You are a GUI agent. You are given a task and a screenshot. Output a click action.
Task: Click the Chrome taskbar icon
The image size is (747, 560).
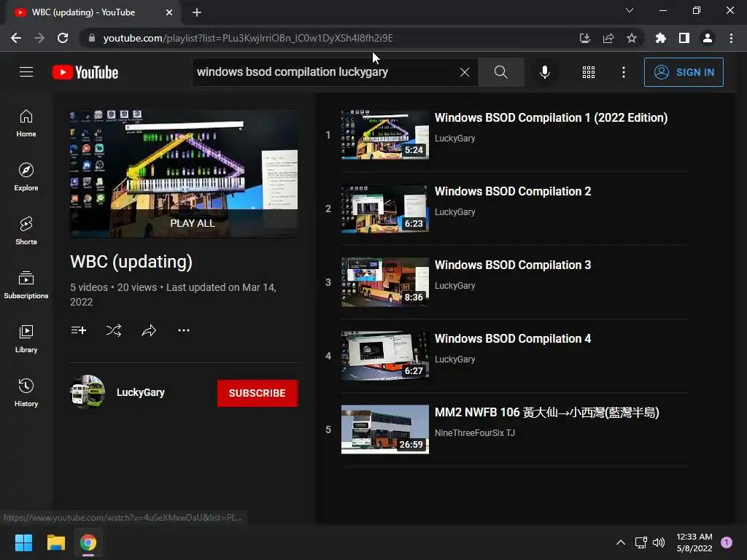[x=88, y=542]
